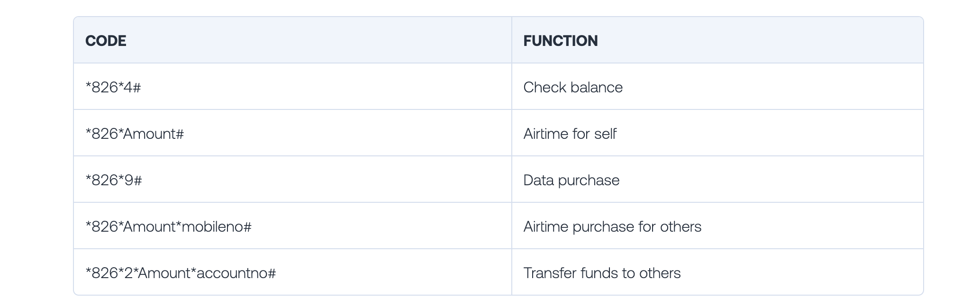Select the *826*2*Amount*accountno# code

181,273
